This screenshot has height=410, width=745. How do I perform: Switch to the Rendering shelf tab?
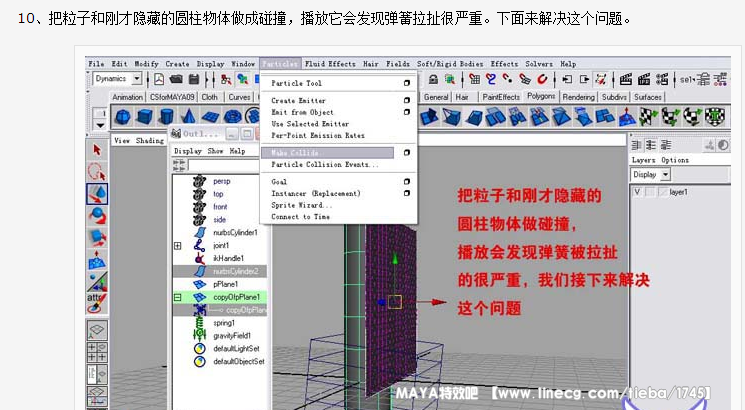point(579,97)
